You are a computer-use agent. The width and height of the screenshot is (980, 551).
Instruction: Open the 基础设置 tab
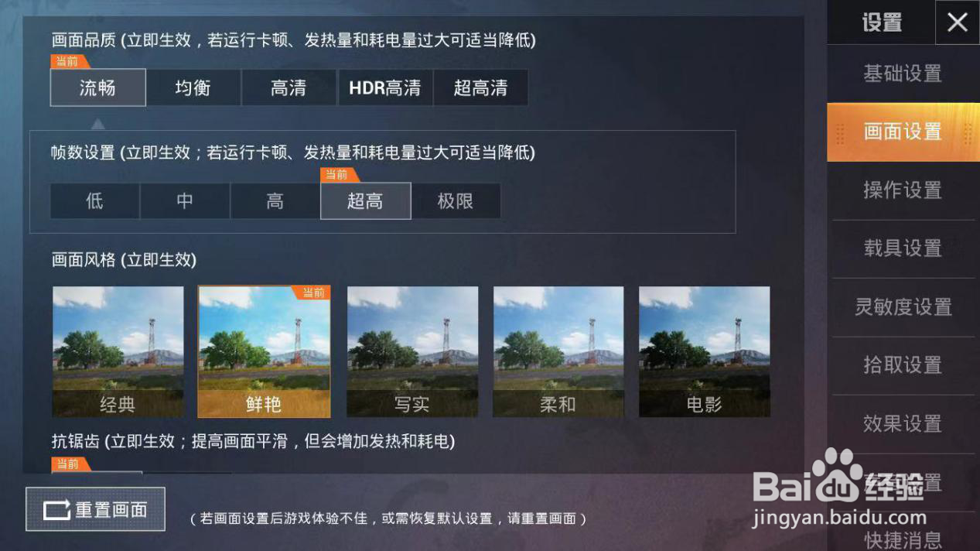[x=902, y=74]
